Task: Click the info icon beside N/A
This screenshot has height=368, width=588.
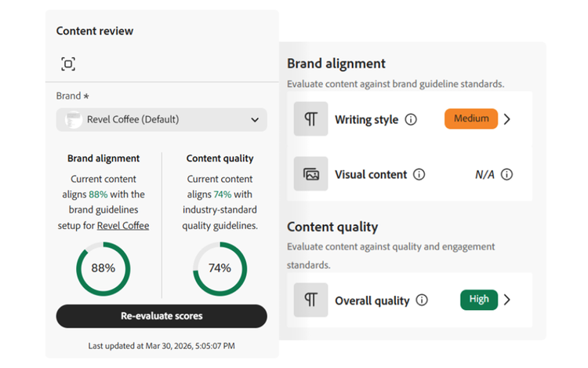Action: (x=507, y=175)
